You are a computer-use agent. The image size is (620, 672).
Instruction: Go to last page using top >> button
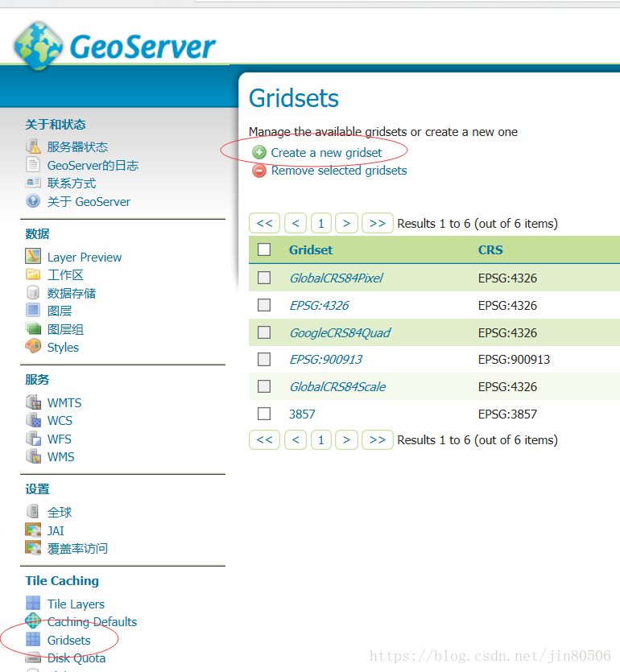pyautogui.click(x=378, y=223)
